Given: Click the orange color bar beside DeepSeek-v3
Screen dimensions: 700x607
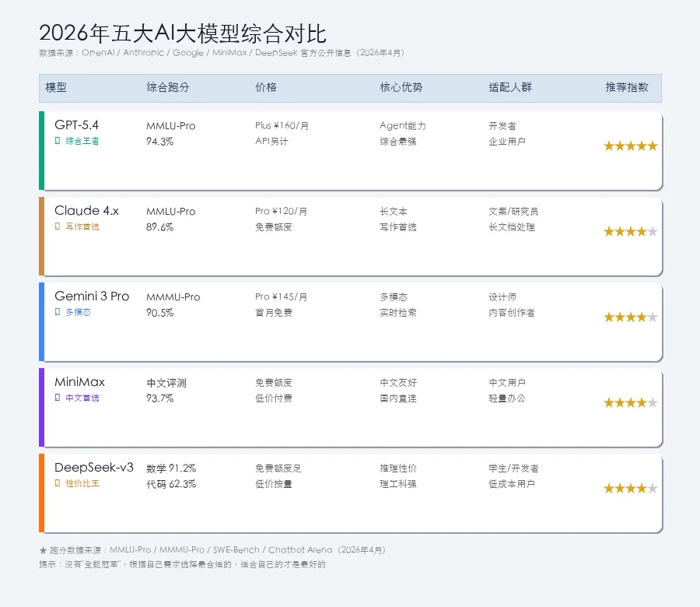Looking at the screenshot, I should (41, 493).
